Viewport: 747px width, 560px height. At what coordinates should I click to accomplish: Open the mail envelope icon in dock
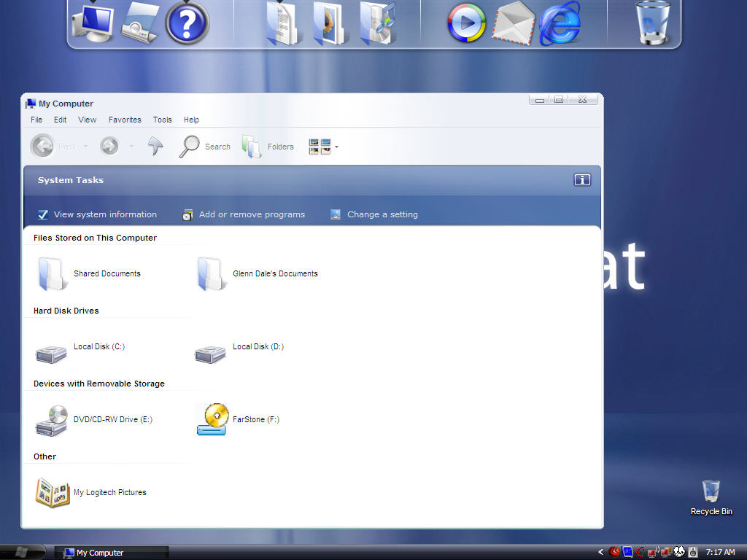(513, 24)
